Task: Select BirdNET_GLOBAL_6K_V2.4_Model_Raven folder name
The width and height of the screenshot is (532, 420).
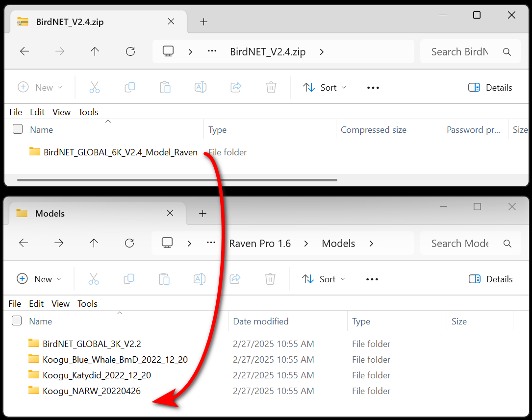Action: click(x=121, y=152)
